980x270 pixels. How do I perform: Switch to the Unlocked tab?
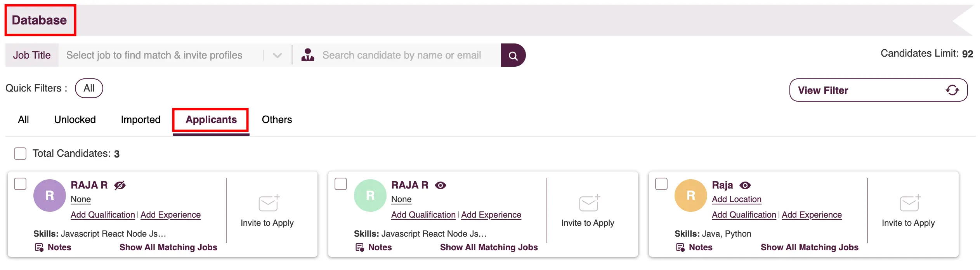(75, 119)
